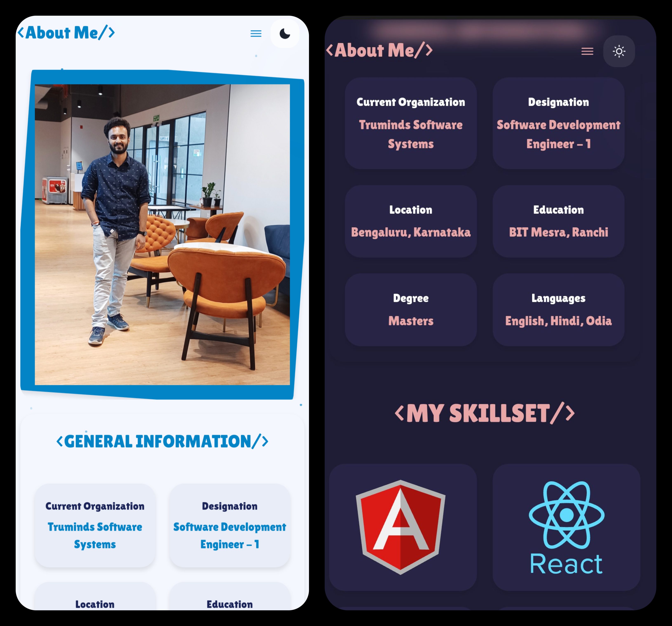Click the Current Organization info card
672x626 pixels.
(x=410, y=124)
